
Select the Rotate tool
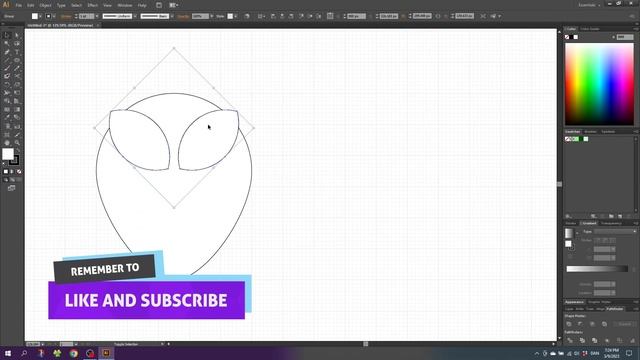click(7, 85)
